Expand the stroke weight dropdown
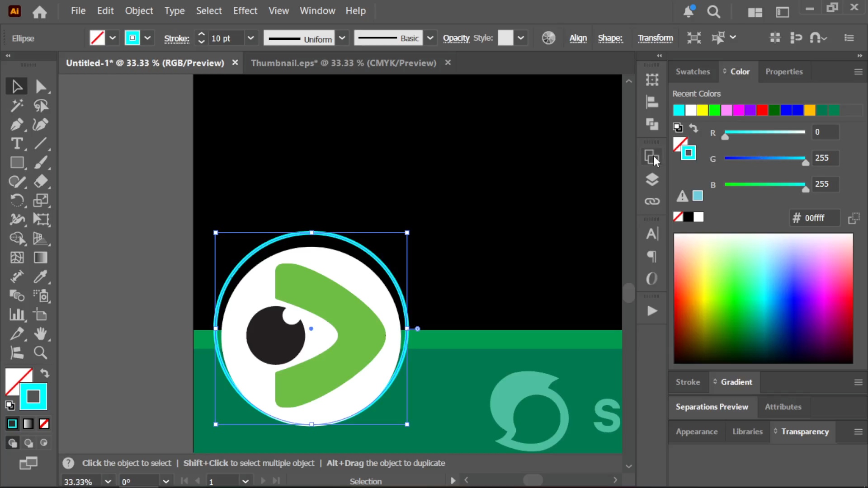 coord(250,38)
